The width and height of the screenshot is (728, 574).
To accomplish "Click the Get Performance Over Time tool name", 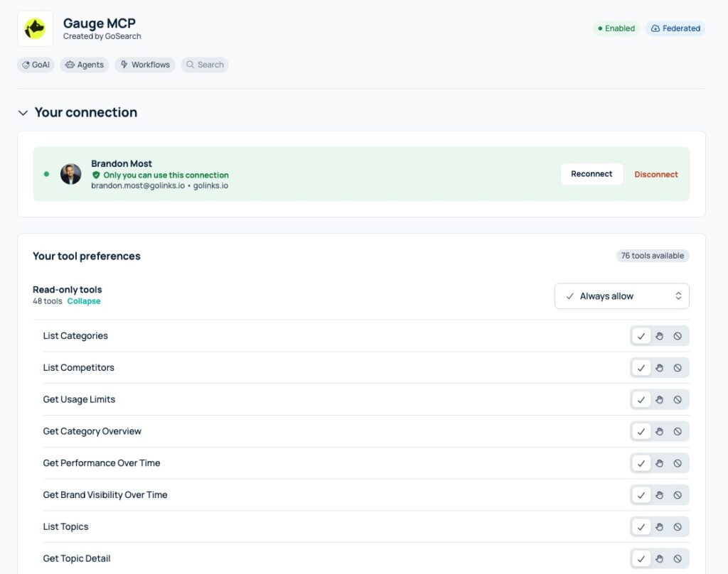I will (101, 463).
